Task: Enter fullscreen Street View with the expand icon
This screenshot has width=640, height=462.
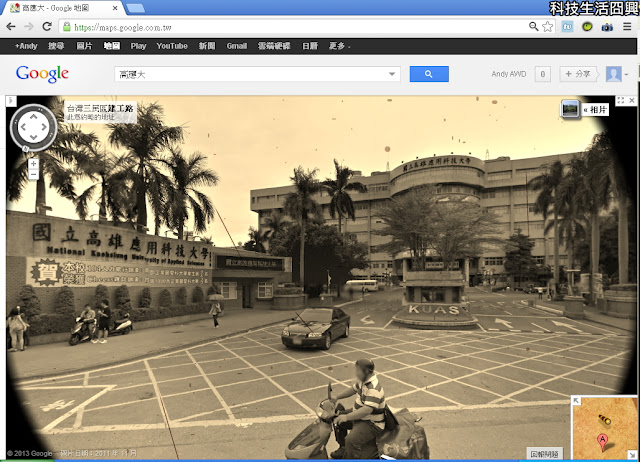Action: tap(620, 100)
